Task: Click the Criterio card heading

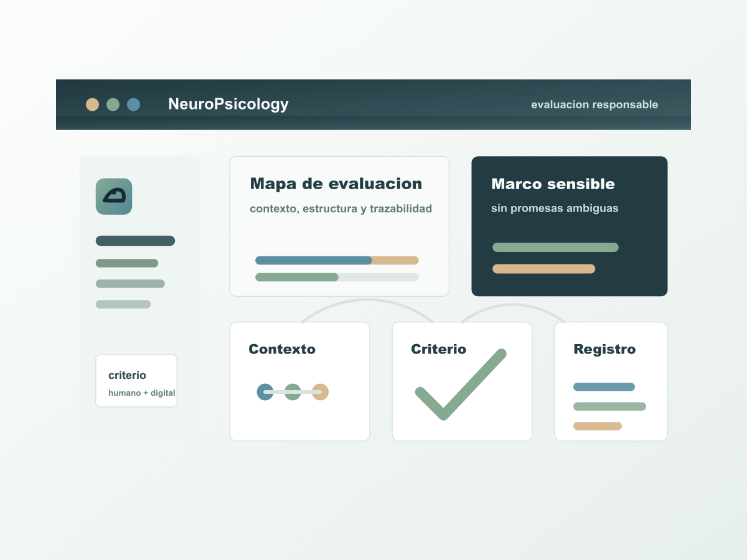Action: point(438,349)
